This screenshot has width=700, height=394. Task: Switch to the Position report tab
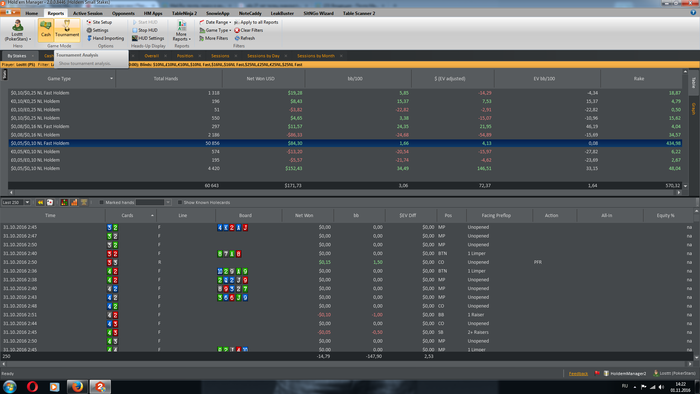(x=185, y=56)
